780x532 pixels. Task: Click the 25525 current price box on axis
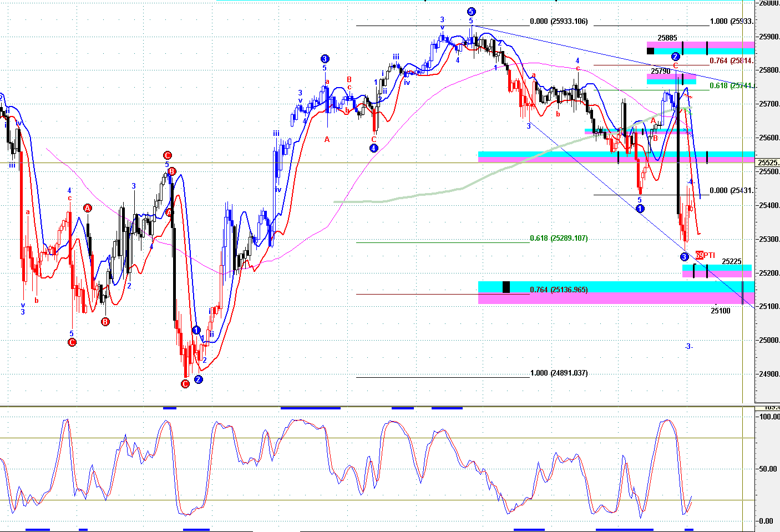click(768, 163)
